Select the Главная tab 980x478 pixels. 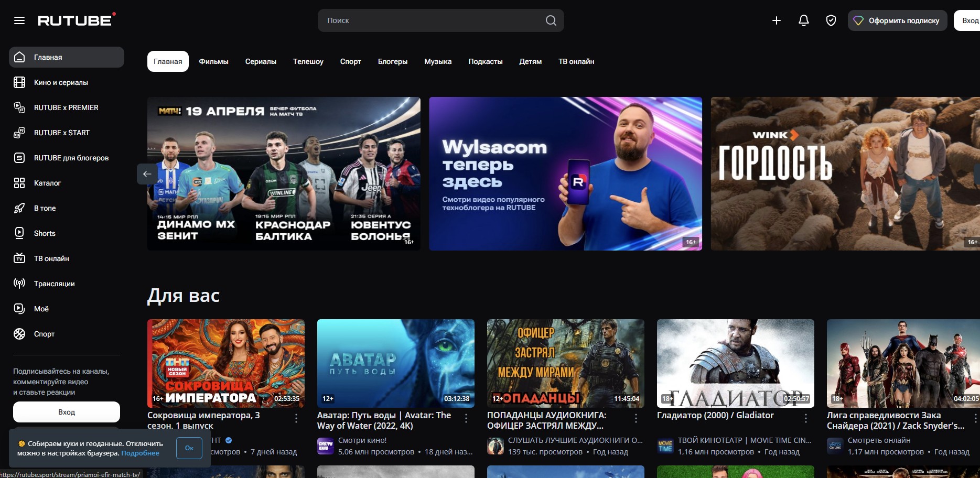click(x=168, y=61)
